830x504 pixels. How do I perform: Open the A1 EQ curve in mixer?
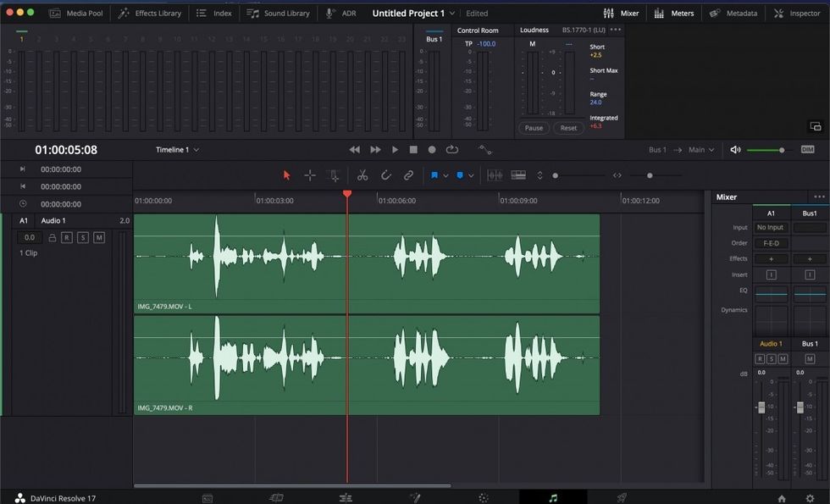(x=772, y=294)
